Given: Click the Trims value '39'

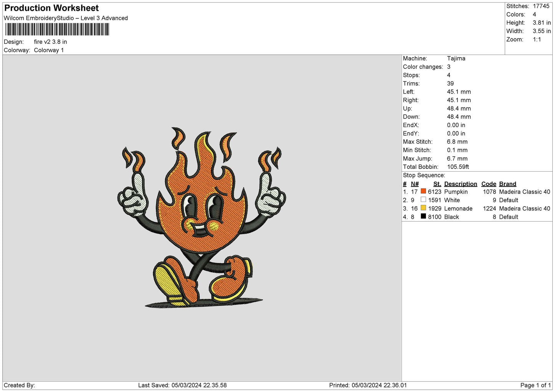Looking at the screenshot, I should pos(450,84).
